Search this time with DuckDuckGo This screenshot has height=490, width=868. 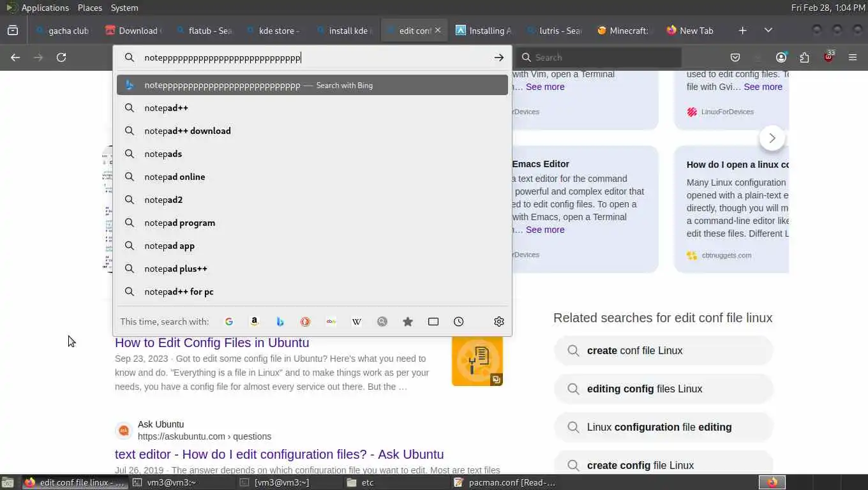point(306,322)
